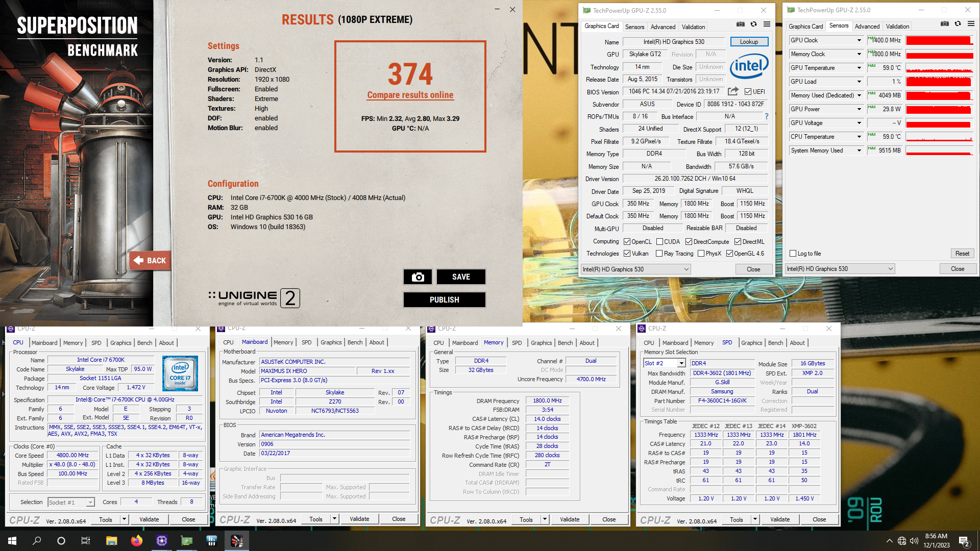The width and height of the screenshot is (980, 551).
Task: Toggle the DirectCompute checkbox
Action: (689, 242)
